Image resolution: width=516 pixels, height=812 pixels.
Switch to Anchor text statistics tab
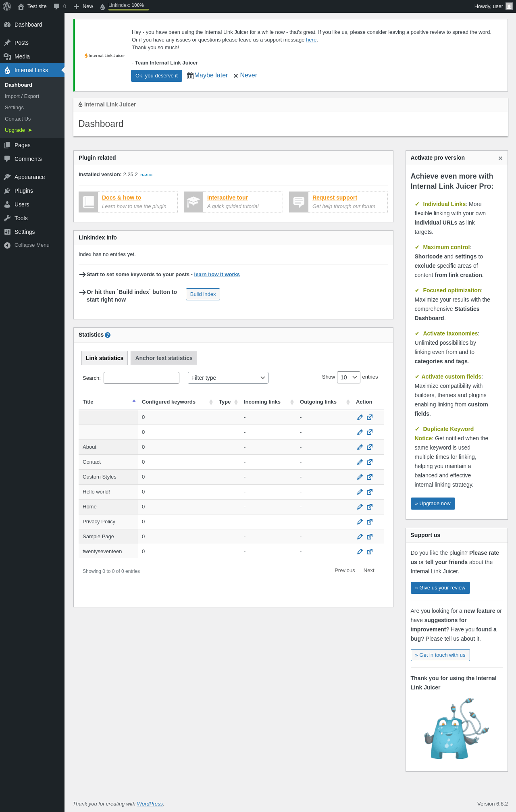164,358
